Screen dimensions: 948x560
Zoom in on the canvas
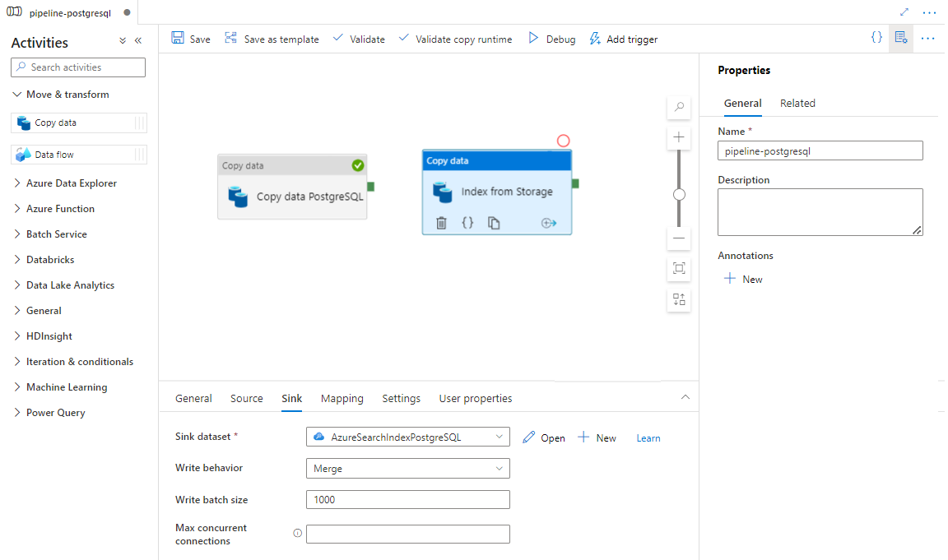tap(679, 137)
